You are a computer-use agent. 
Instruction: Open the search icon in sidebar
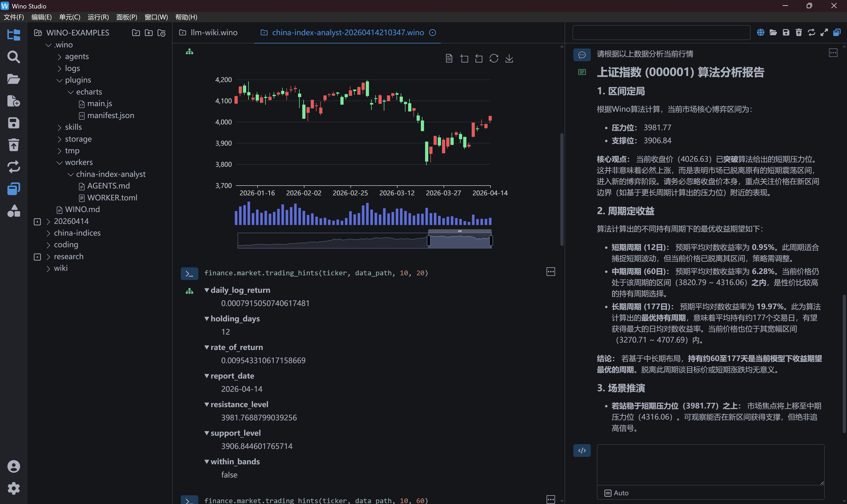click(13, 57)
